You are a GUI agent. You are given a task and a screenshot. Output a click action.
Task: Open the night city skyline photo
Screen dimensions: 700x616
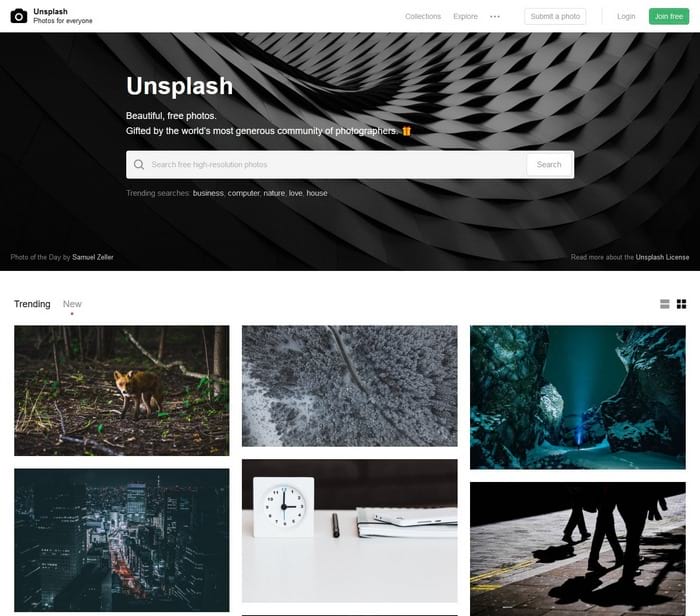(122, 540)
